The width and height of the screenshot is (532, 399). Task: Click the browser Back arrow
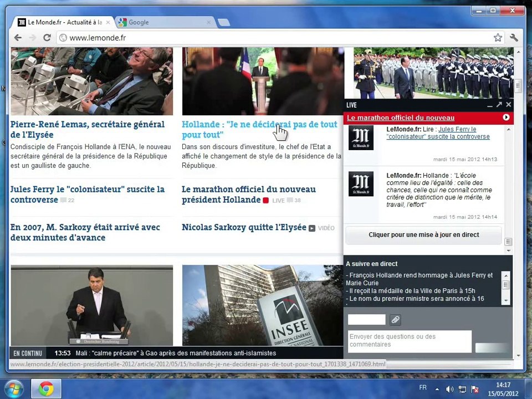click(x=18, y=38)
